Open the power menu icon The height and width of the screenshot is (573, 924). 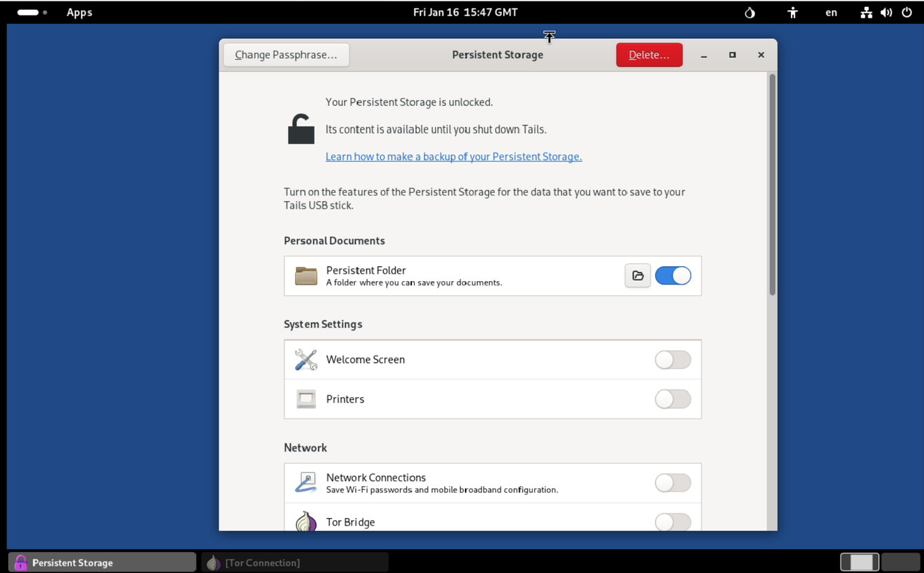pos(907,12)
